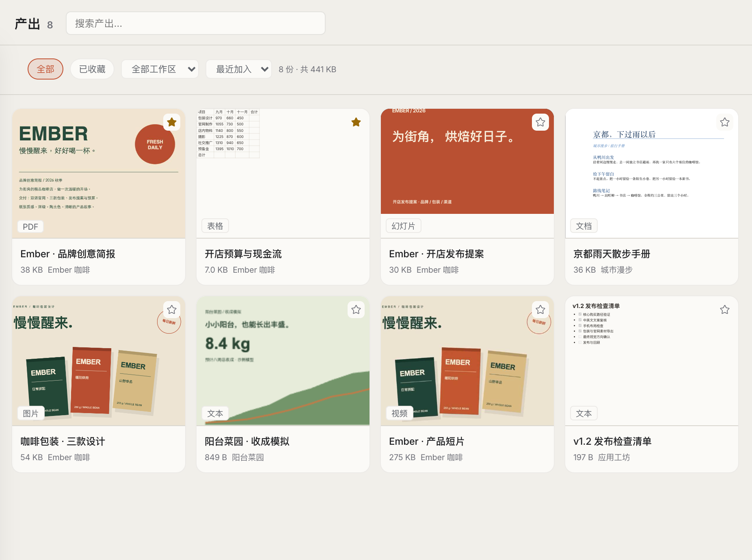752x560 pixels.
Task: Click the 阳台菜园 workspace label under 849 B
Action: [248, 457]
